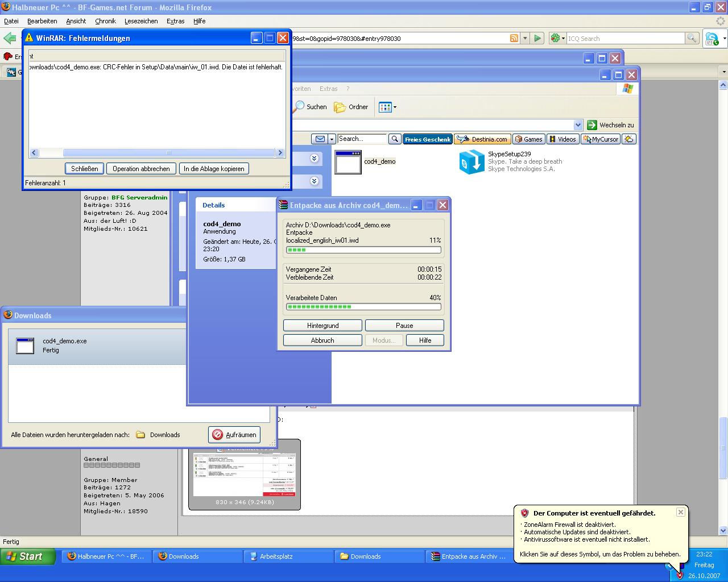Open the Skype toolbar icon in Firefox
Image resolution: width=728 pixels, height=582 pixels.
pyautogui.click(x=712, y=39)
